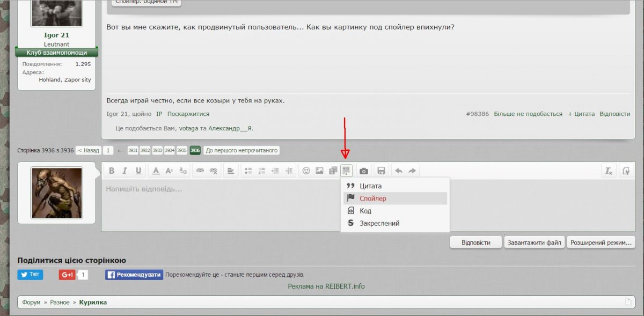Open the font size dropdown
Viewport: 644px width, 316px height.
[x=169, y=171]
